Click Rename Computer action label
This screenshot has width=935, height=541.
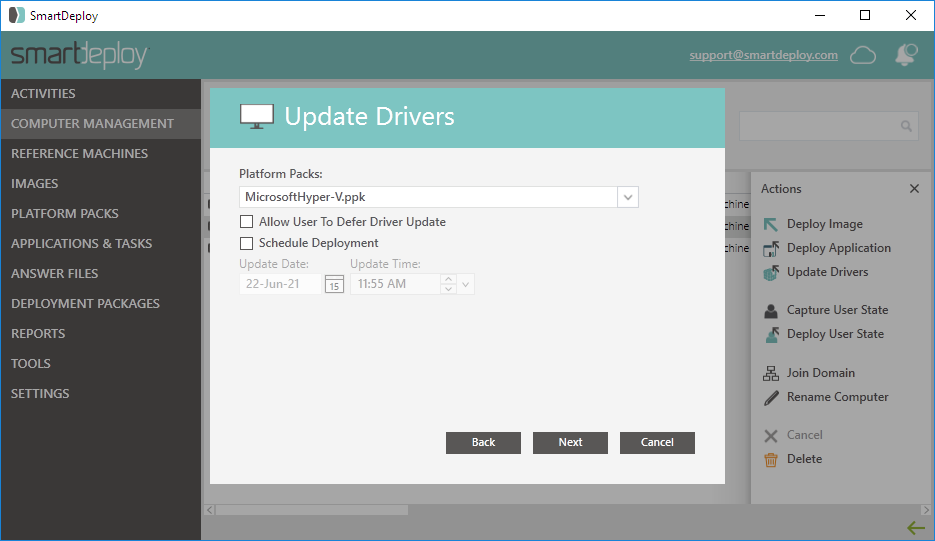837,397
